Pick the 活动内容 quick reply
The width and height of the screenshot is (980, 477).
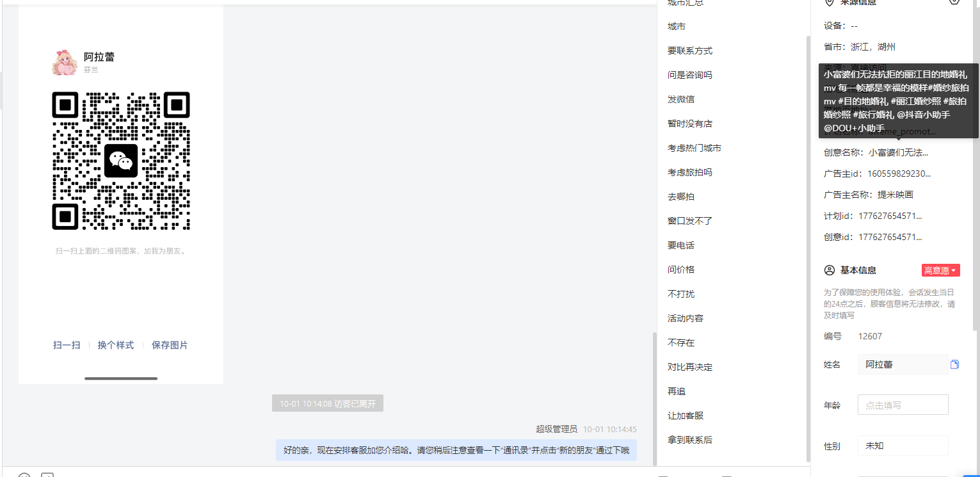(686, 318)
